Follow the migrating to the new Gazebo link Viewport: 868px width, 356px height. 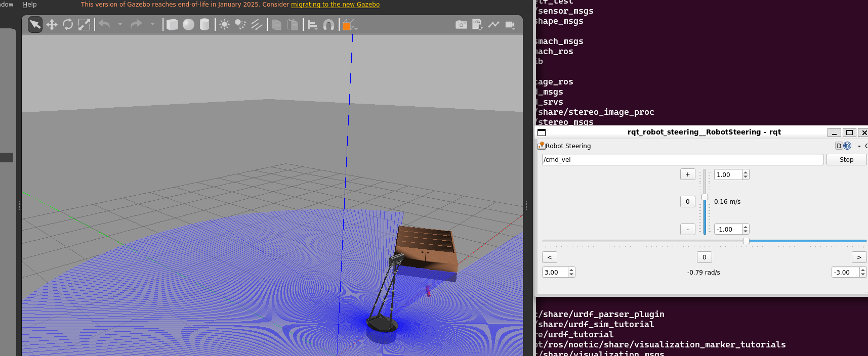click(335, 4)
